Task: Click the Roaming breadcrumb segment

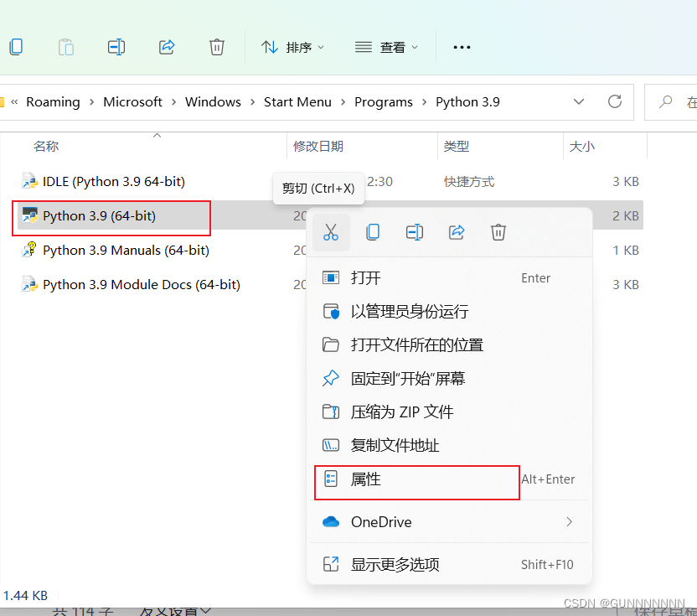Action: point(54,102)
